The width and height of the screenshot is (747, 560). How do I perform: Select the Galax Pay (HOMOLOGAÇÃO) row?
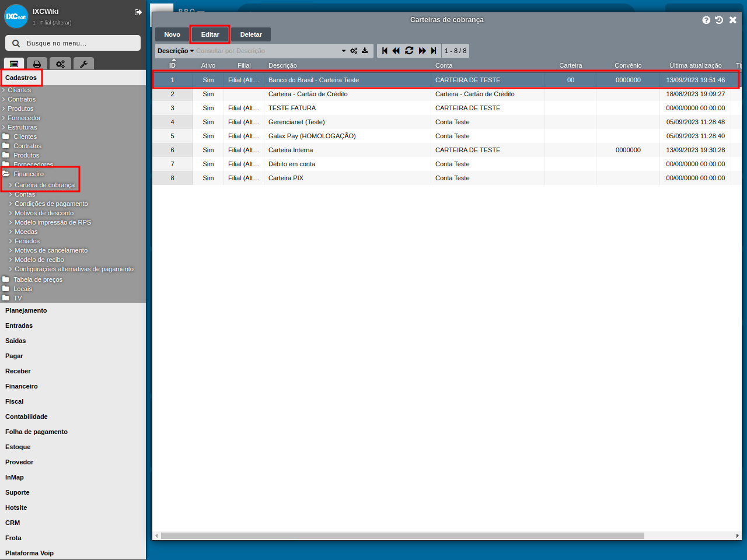[x=446, y=136]
